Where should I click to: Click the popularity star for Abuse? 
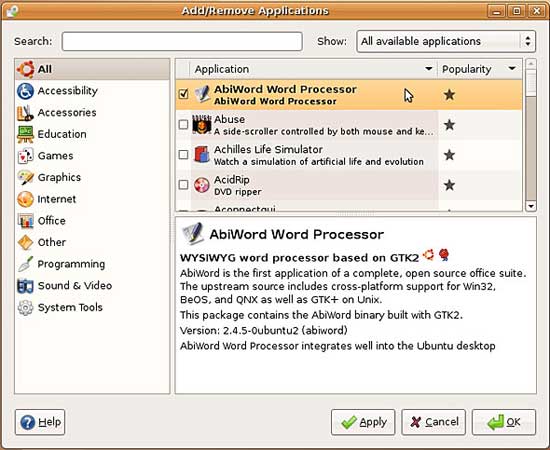tap(449, 125)
